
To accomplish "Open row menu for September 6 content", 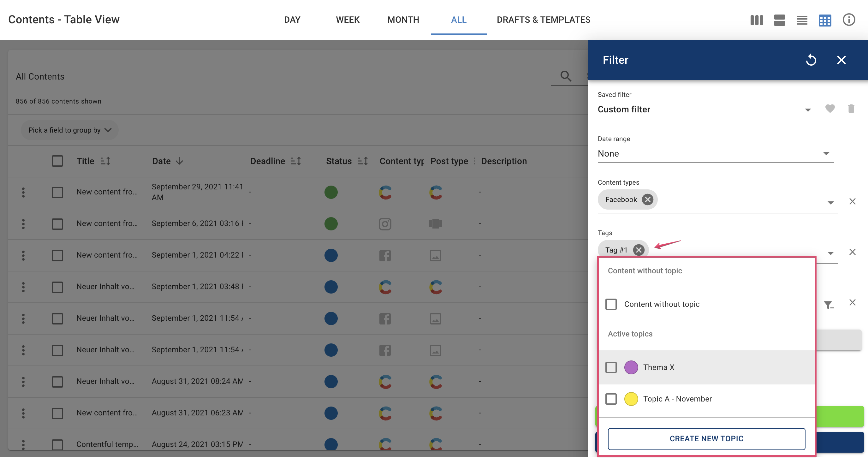I will pyautogui.click(x=23, y=224).
